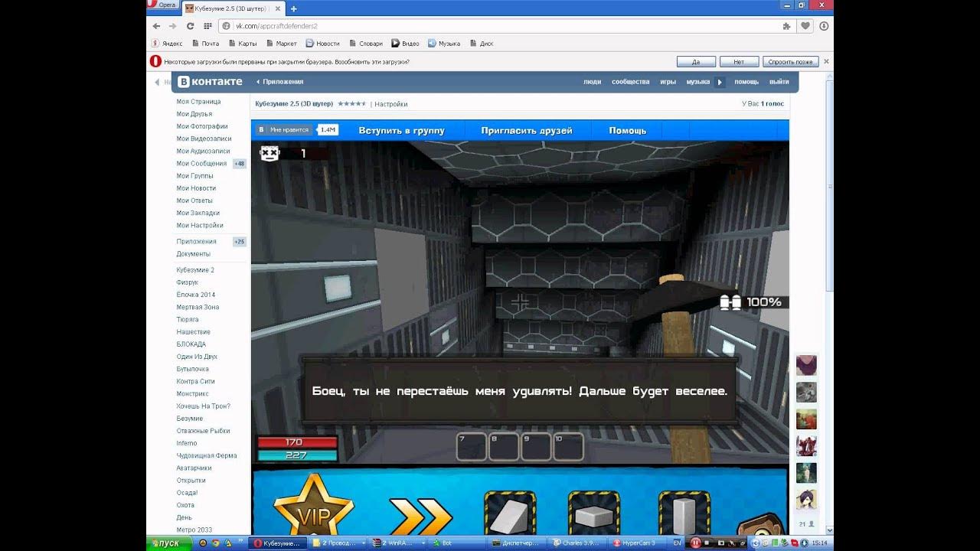Image resolution: width=980 pixels, height=551 pixels.
Task: Open the Музыка bookmark
Action: [x=444, y=44]
